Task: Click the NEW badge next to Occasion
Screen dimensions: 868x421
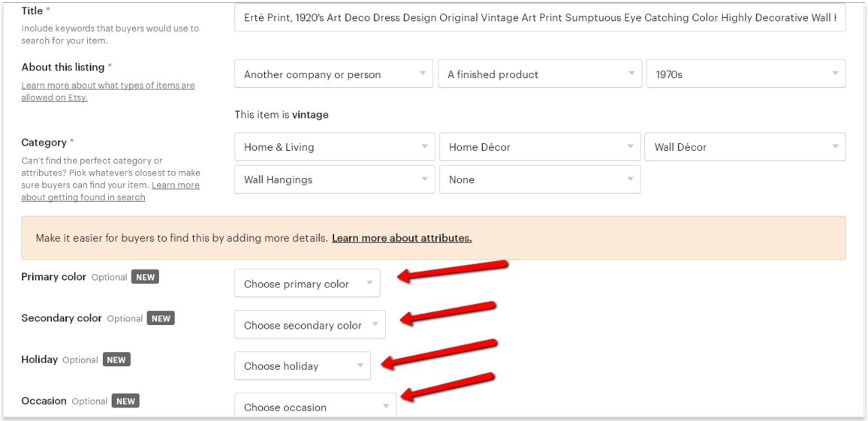Action: pos(125,401)
